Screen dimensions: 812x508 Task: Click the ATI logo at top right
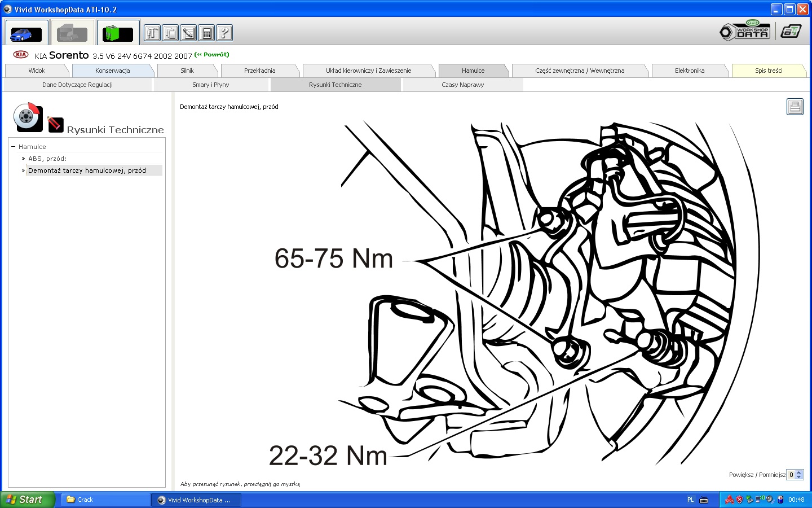[791, 32]
